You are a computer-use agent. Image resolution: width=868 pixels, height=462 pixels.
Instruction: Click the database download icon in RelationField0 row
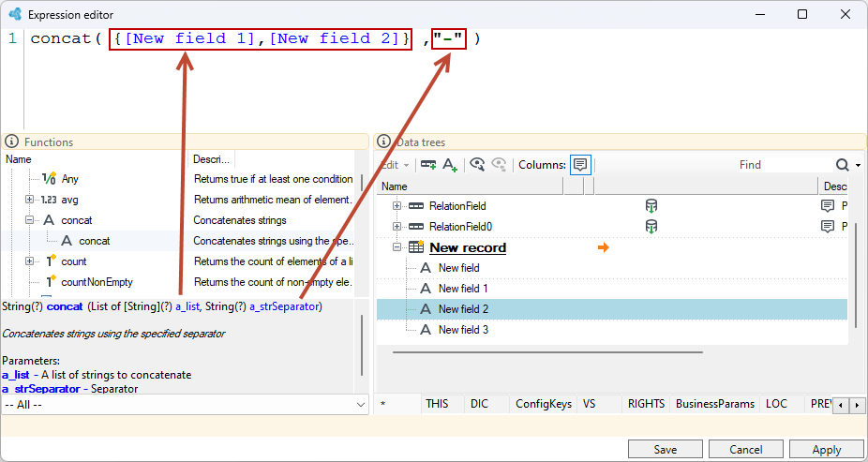coord(651,226)
